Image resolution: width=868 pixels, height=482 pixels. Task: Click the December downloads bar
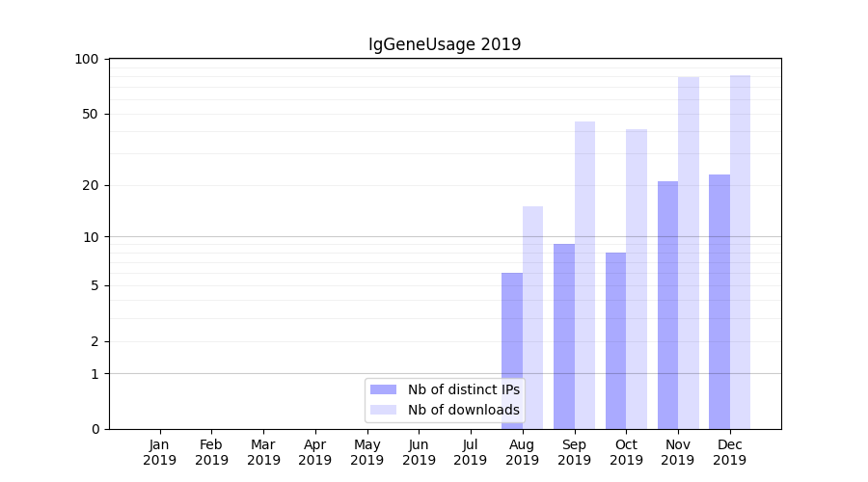pyautogui.click(x=740, y=252)
